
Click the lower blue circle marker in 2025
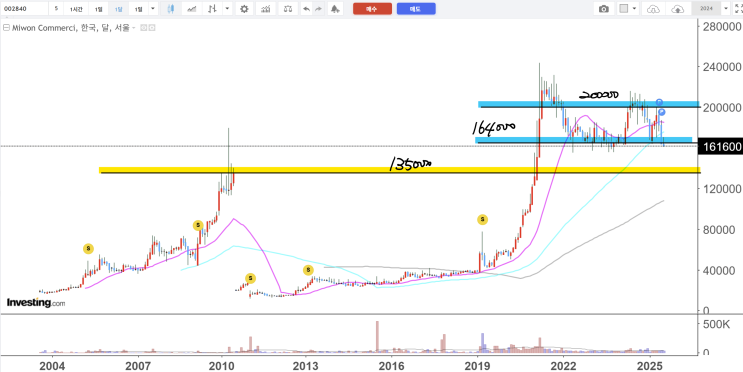click(662, 112)
